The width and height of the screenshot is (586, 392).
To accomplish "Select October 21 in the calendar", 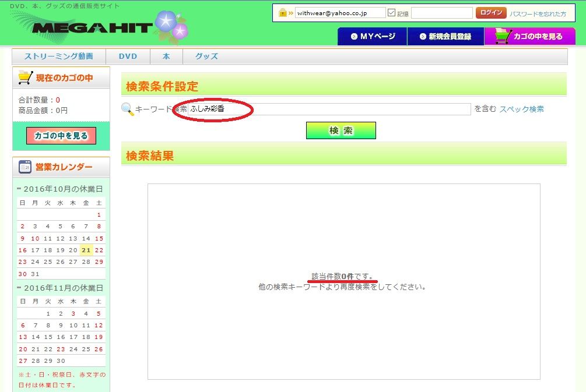I will coord(86,250).
